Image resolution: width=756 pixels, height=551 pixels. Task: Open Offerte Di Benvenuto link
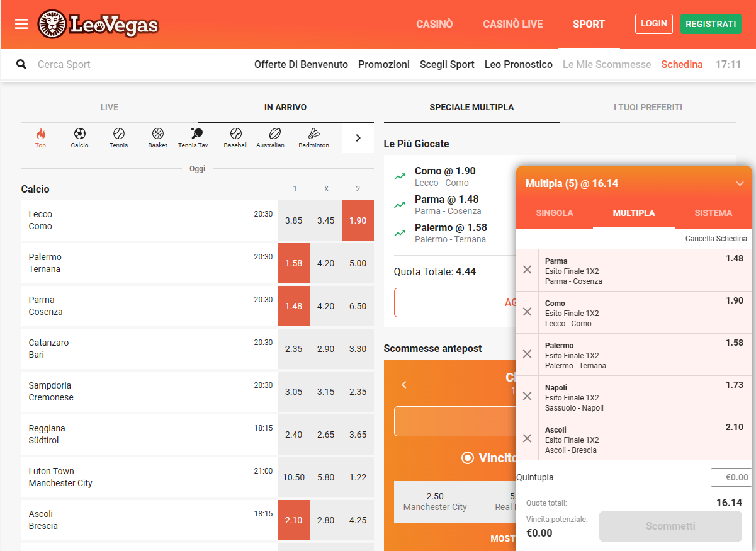301,64
